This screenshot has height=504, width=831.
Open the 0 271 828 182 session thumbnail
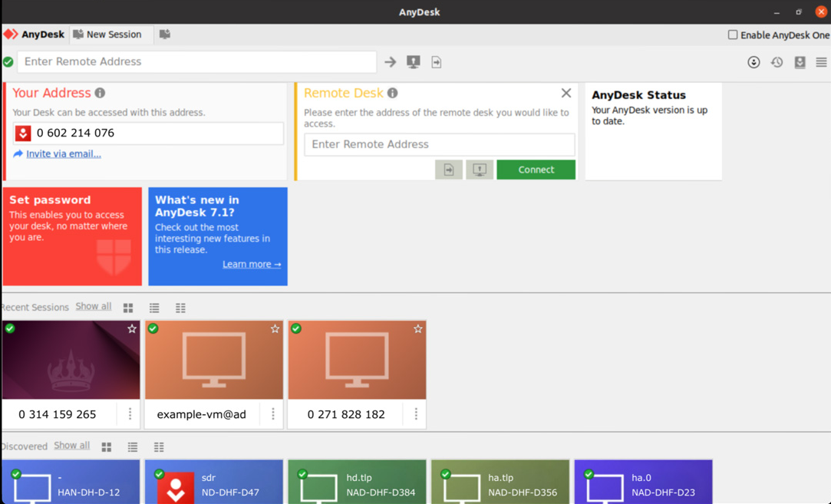(x=358, y=360)
